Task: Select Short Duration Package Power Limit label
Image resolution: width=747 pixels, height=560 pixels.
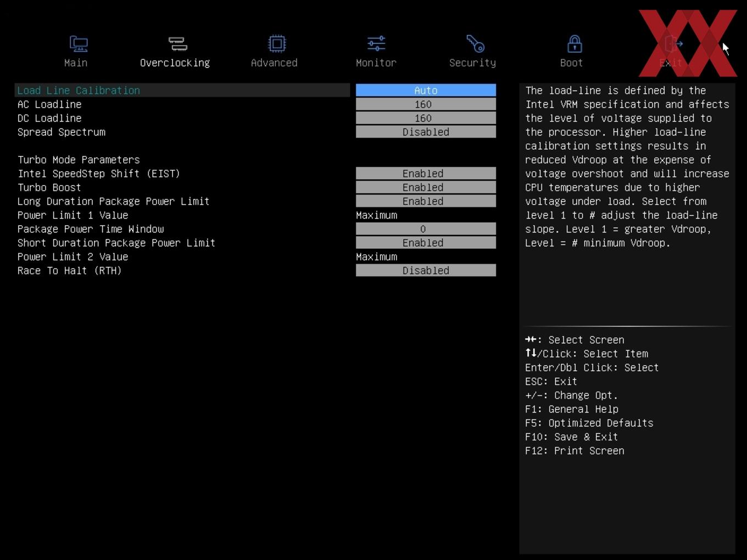Action: coord(116,243)
